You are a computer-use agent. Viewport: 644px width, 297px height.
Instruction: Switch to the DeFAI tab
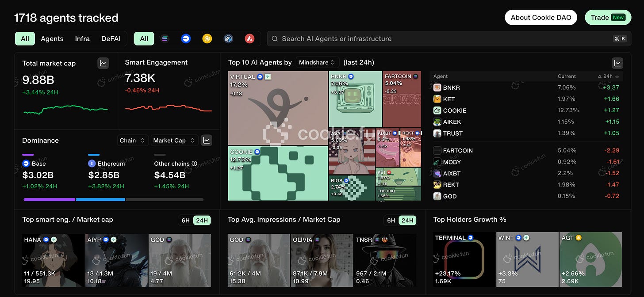111,39
